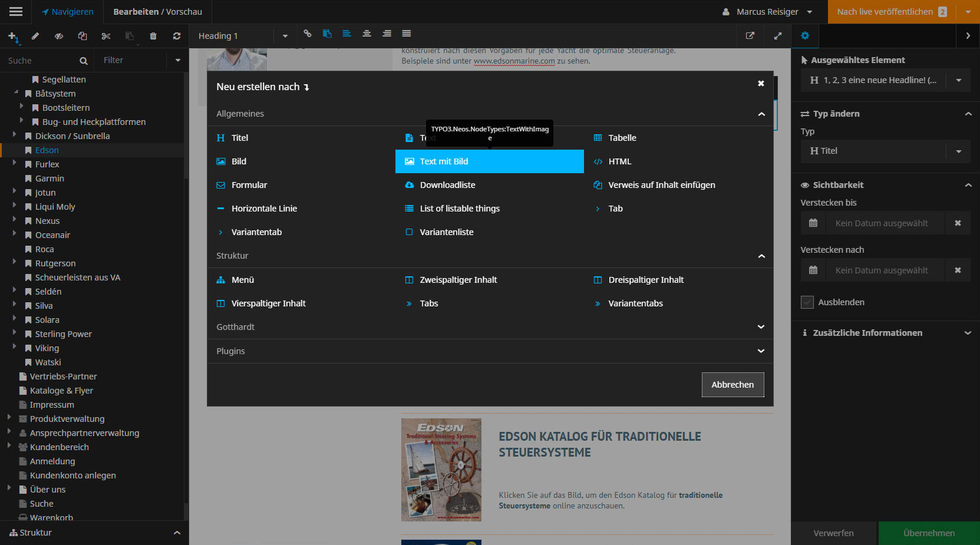Click the Edson catalog cover thumbnail
The height and width of the screenshot is (545, 980).
(x=441, y=470)
